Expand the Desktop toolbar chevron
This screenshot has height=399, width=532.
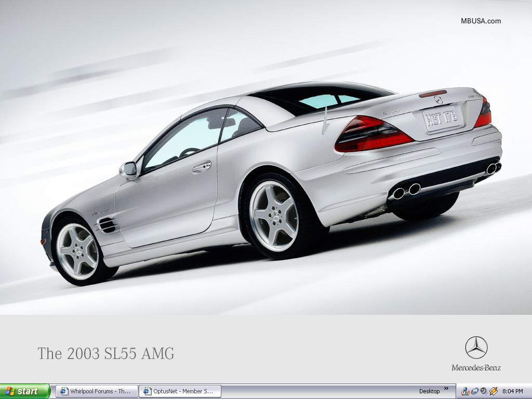click(x=446, y=389)
